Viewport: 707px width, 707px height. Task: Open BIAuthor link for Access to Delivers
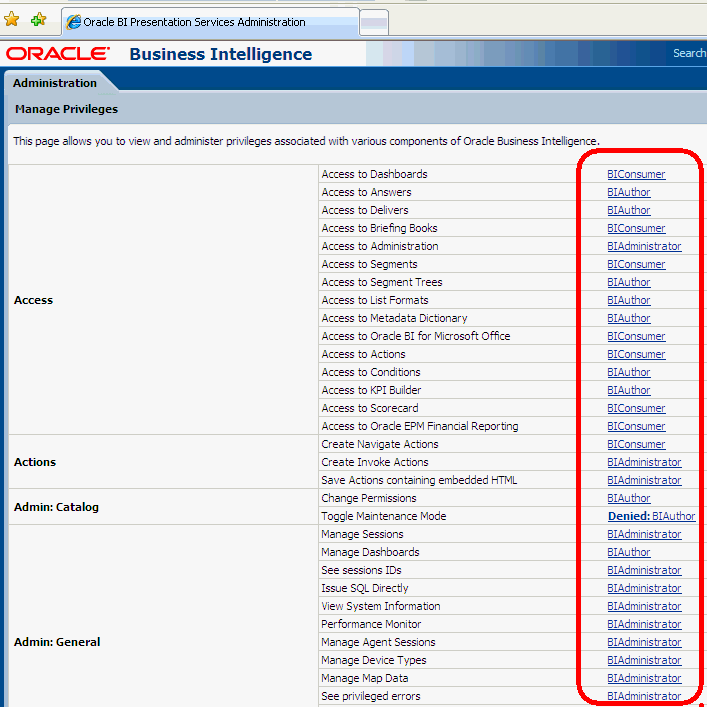pyautogui.click(x=629, y=210)
